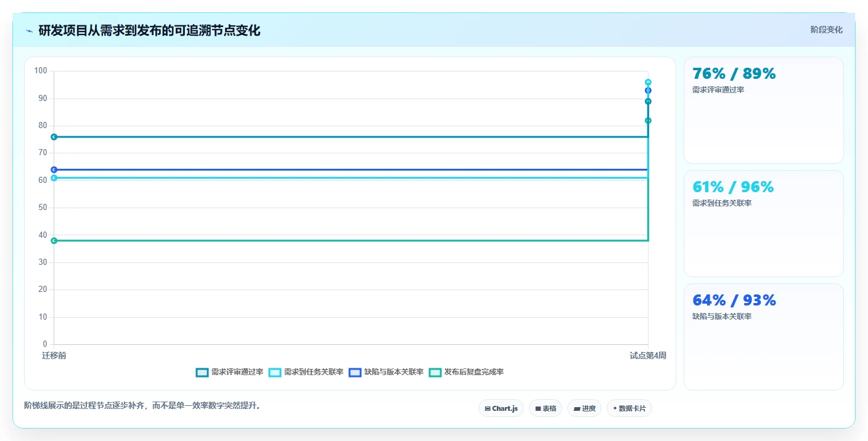The height and width of the screenshot is (441, 868).
Task: Click the 需求评审通过率 label in the first card
Action: point(718,90)
